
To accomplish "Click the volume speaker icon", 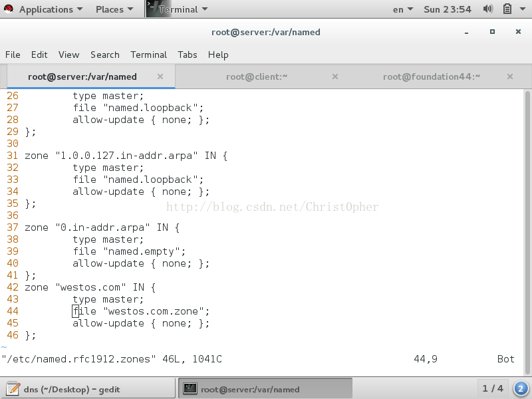I will pos(488,9).
